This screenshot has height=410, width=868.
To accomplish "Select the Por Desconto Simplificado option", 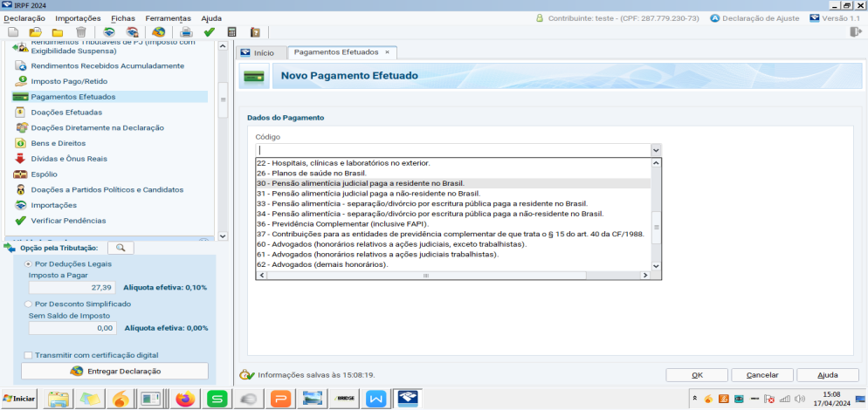I will click(28, 304).
